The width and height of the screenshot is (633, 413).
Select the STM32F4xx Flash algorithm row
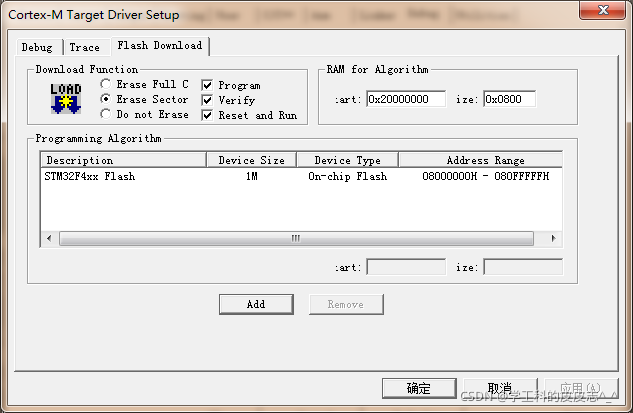point(301,176)
